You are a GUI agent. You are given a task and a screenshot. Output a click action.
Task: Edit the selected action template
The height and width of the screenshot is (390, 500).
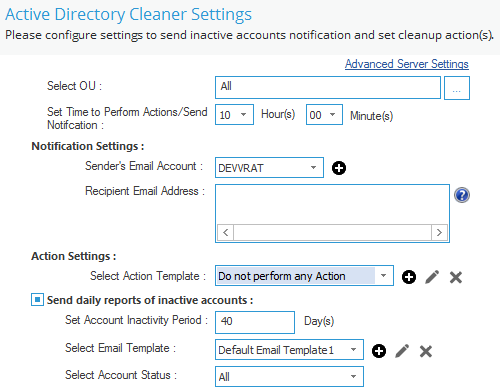[432, 277]
